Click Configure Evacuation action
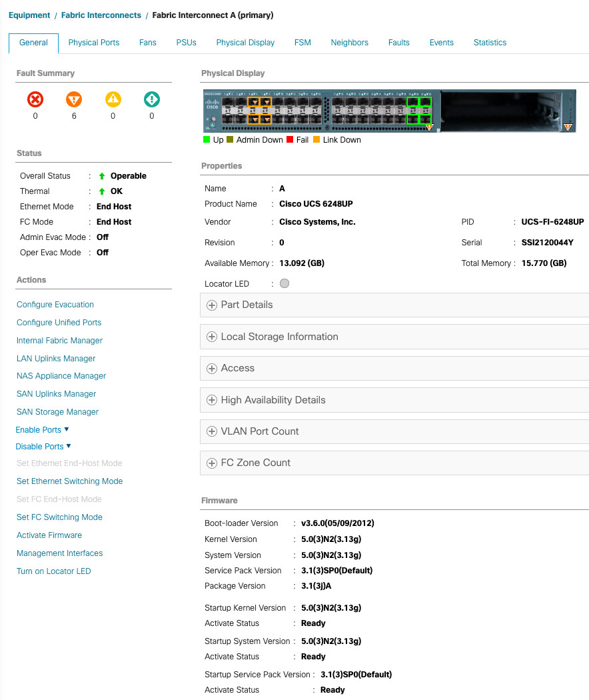This screenshot has height=700, width=589. tap(55, 305)
